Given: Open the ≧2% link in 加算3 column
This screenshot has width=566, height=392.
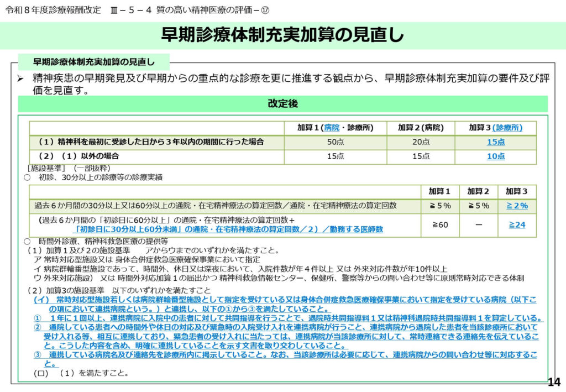Looking at the screenshot, I should [x=517, y=206].
